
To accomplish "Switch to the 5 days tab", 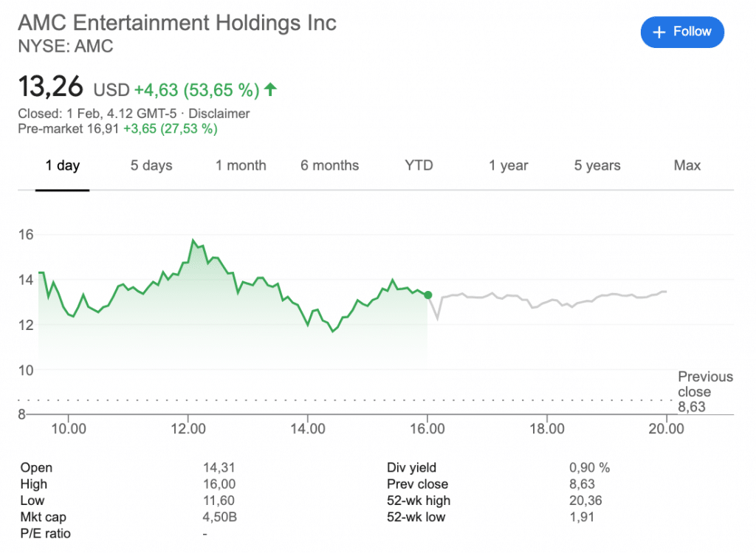I will [151, 165].
